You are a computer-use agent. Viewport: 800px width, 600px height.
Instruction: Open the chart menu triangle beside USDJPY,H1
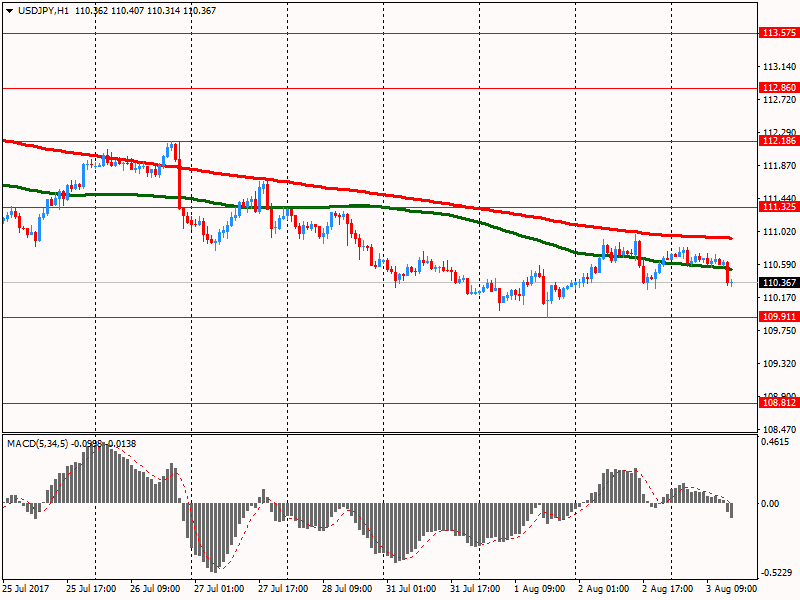click(9, 11)
